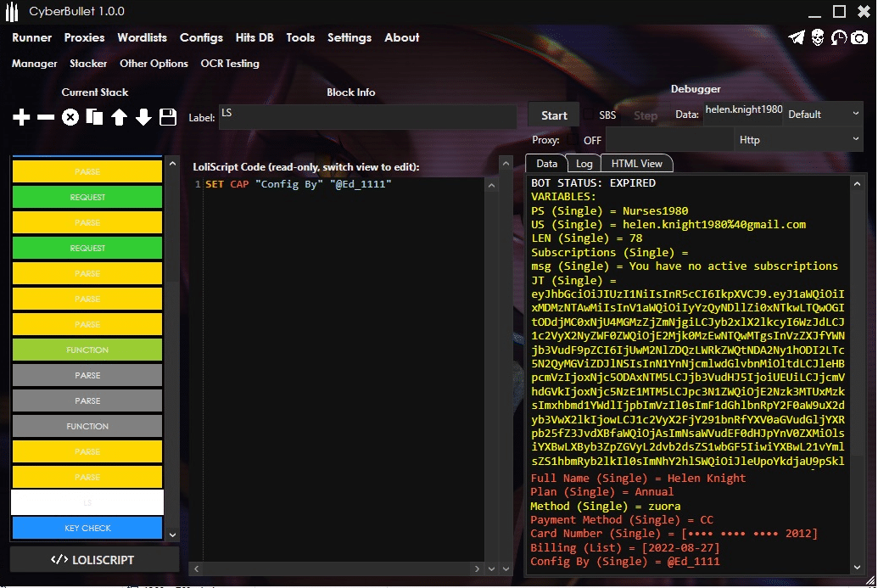Screen dimensions: 878x588
Task: Switch view with the LOLISCRIPT button
Action: [94, 559]
